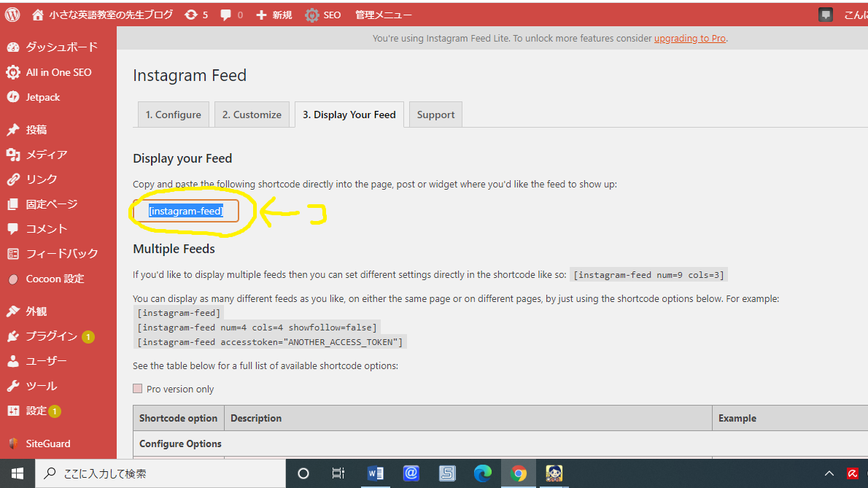The width and height of the screenshot is (868, 488).
Task: Follow the upgrading to Pro link
Action: [x=690, y=38]
